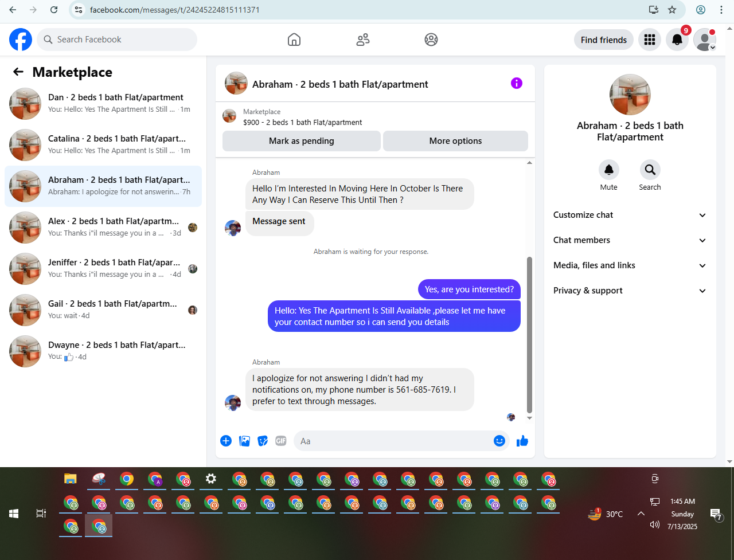This screenshot has width=734, height=560.
Task: Reload the page in Chrome
Action: (54, 10)
